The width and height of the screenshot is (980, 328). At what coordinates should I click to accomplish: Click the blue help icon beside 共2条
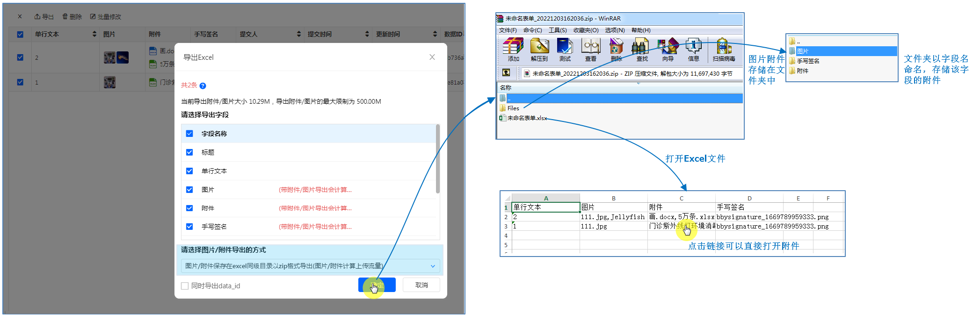pyautogui.click(x=203, y=86)
